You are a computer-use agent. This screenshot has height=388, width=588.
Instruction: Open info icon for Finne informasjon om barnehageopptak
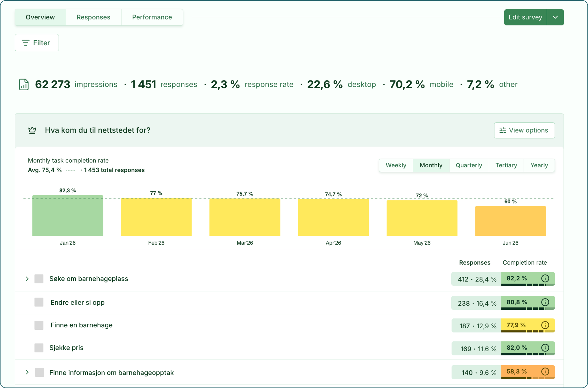coord(545,371)
